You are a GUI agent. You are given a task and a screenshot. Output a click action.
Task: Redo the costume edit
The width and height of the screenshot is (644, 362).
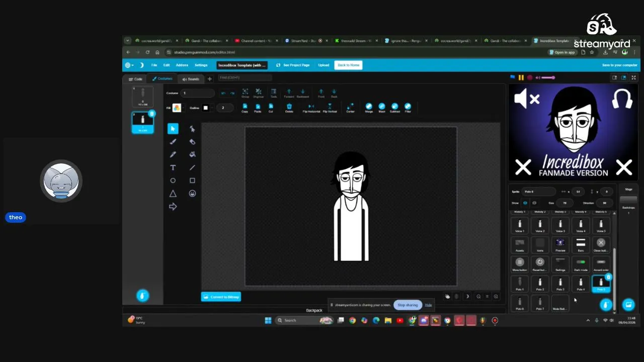tap(232, 93)
